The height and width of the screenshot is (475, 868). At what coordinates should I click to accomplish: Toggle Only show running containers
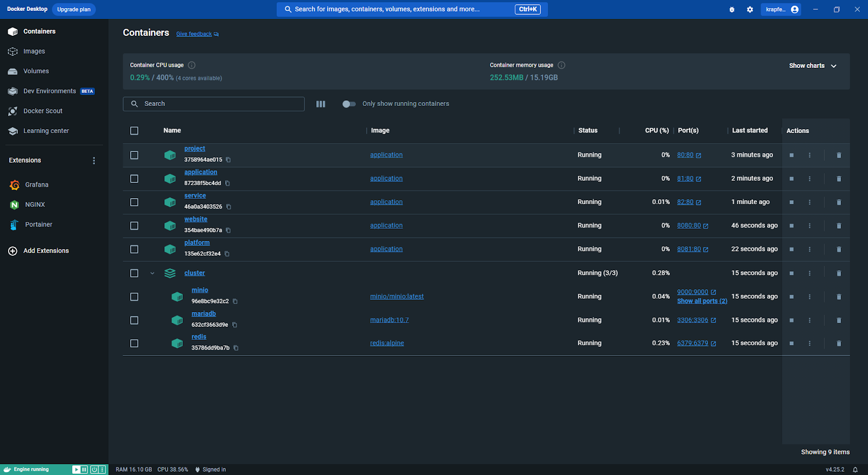(x=349, y=104)
